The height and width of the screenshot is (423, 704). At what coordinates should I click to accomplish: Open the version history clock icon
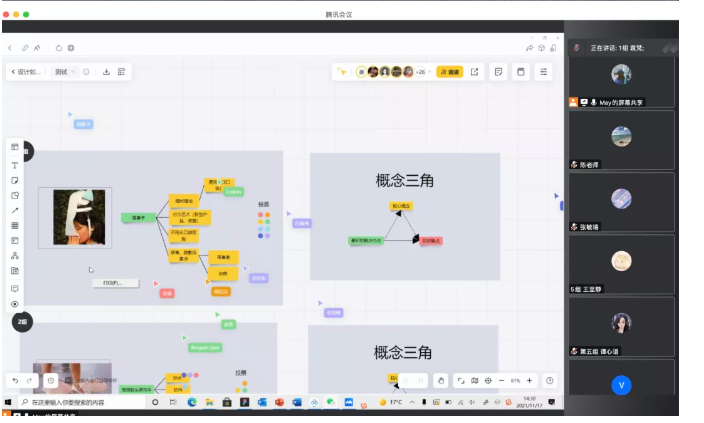pyautogui.click(x=50, y=381)
